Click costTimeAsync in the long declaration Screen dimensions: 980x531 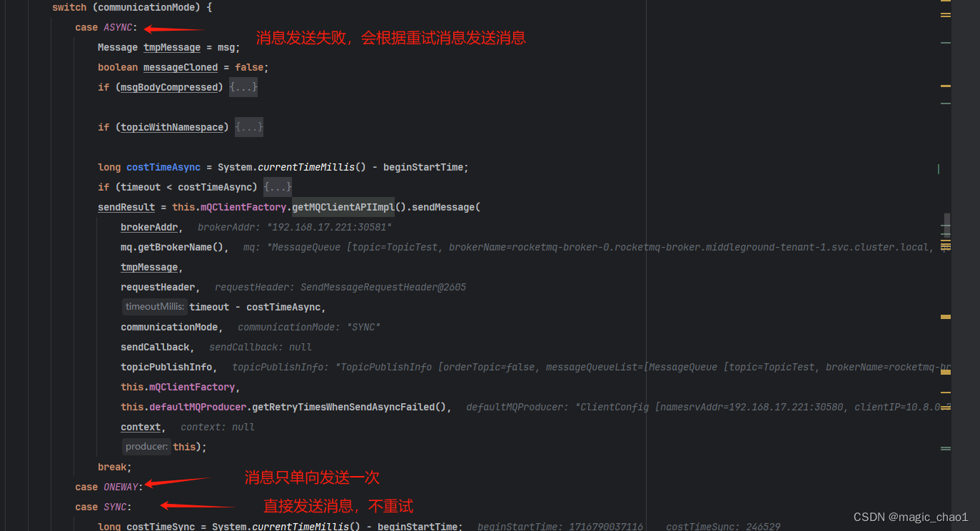coord(163,167)
